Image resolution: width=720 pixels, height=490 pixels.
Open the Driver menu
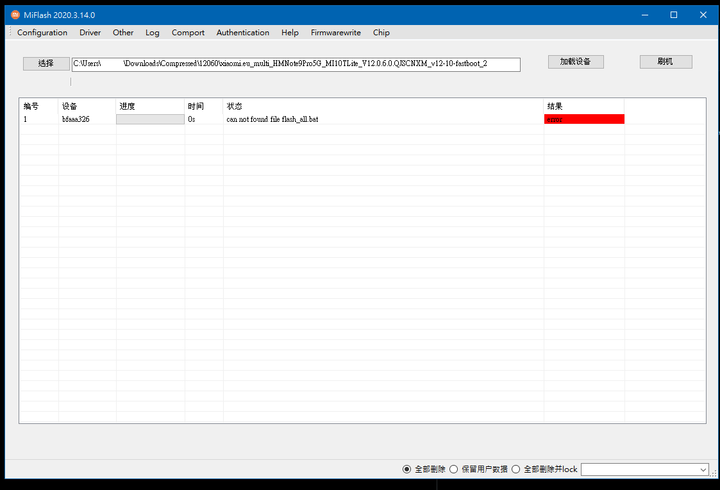[90, 33]
